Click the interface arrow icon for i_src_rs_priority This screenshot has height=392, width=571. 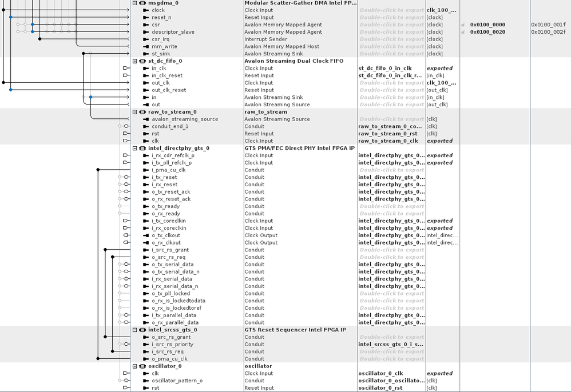[146, 345]
